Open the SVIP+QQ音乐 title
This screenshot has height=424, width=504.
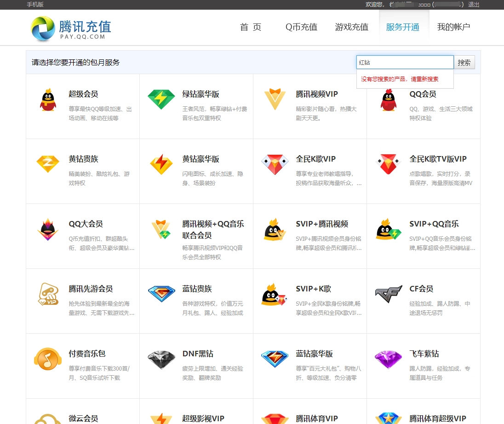[x=434, y=224]
